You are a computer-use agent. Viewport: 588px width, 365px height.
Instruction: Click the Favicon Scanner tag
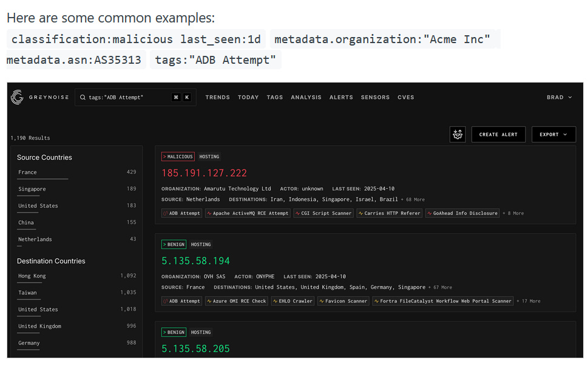click(x=343, y=301)
